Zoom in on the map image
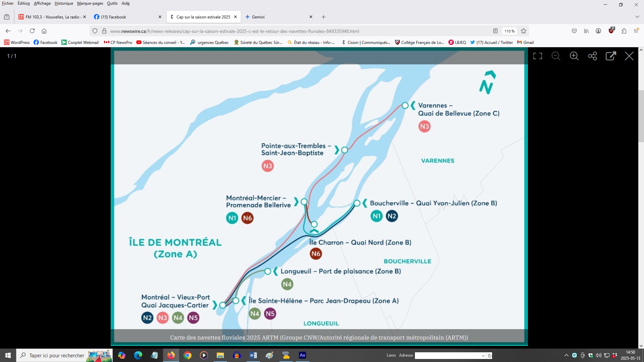Image resolution: width=644 pixels, height=362 pixels. tap(574, 56)
